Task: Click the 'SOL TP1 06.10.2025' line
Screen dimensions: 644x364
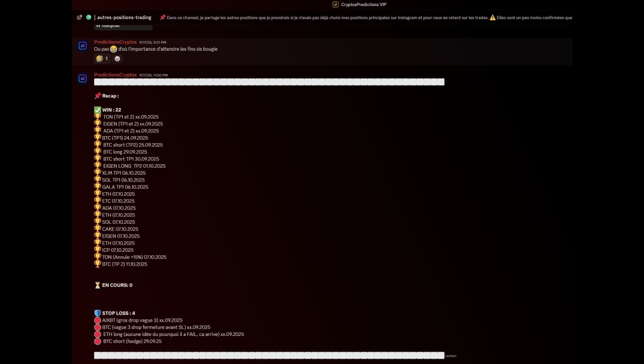Action: [123, 180]
